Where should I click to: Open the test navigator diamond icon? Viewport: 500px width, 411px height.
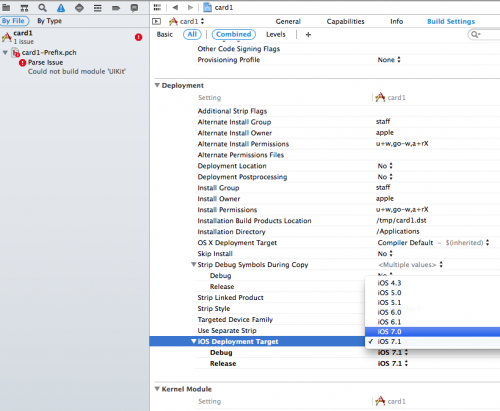(x=79, y=8)
